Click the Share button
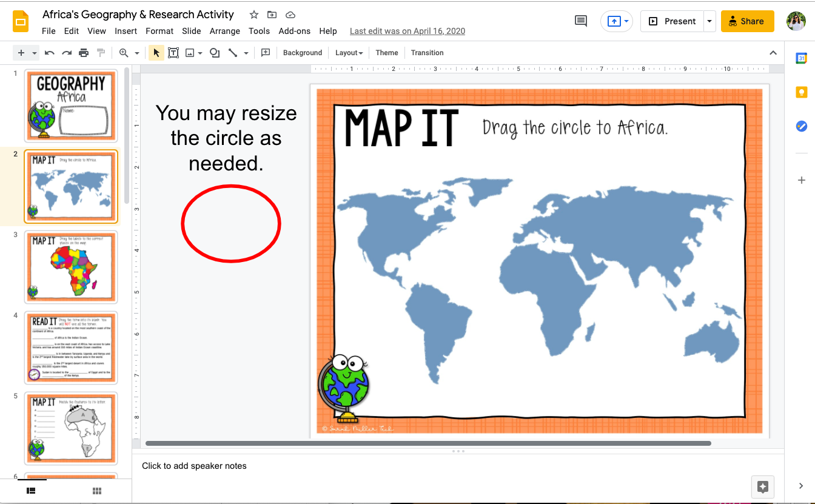 click(747, 21)
